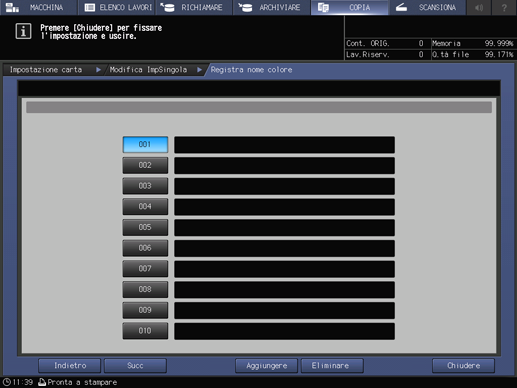Click the list icon in ELENCO LAVORI

click(90, 7)
